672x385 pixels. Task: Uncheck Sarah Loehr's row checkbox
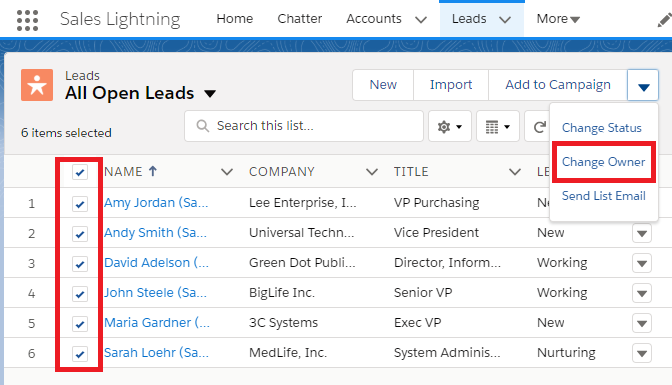80,354
